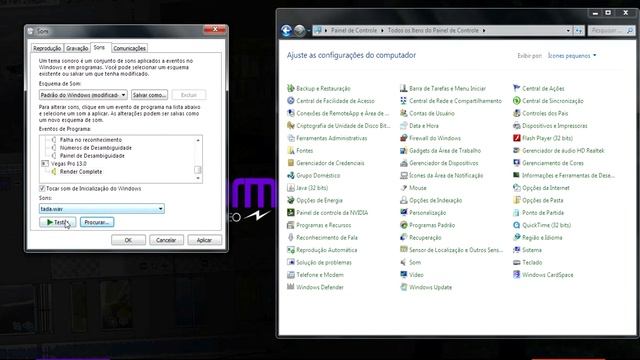This screenshot has height=360, width=640.
Task: Select Painel de Desambiguidade event
Action: pyautogui.click(x=92, y=156)
